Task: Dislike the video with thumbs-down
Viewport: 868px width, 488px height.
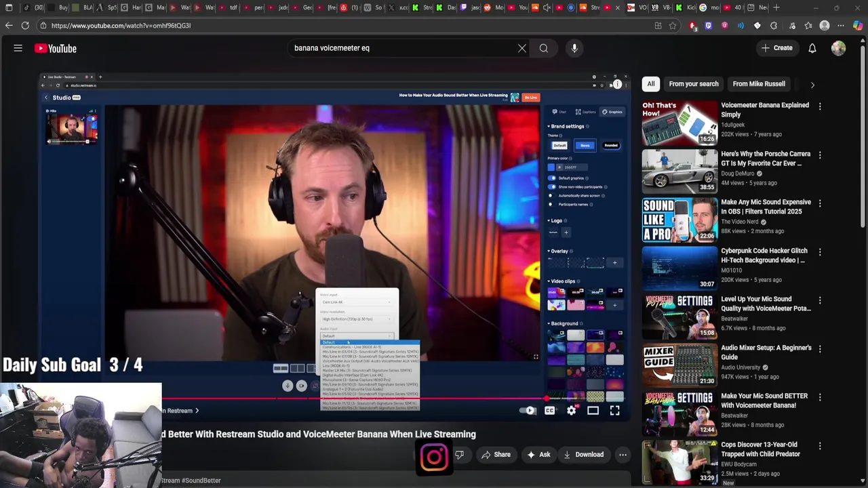Action: (x=460, y=455)
